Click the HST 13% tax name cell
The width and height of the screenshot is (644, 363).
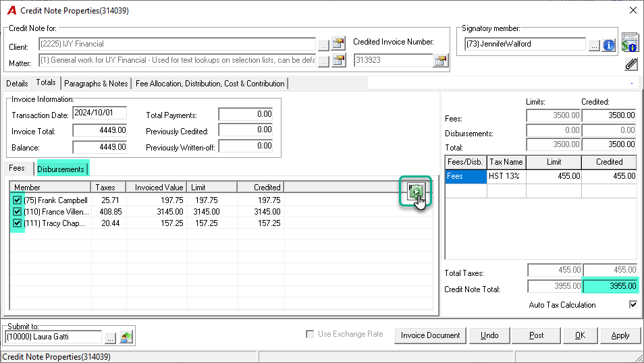point(506,176)
